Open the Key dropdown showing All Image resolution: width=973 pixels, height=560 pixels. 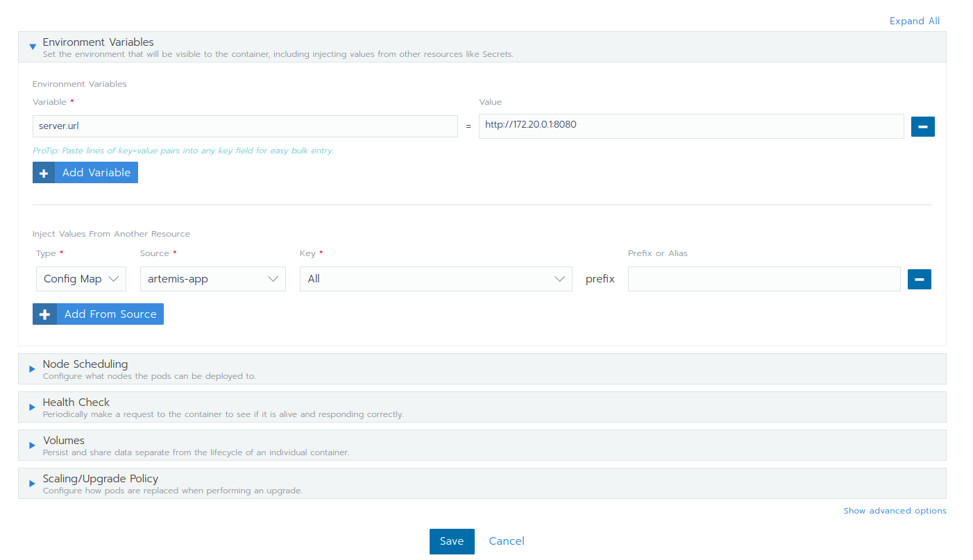435,278
